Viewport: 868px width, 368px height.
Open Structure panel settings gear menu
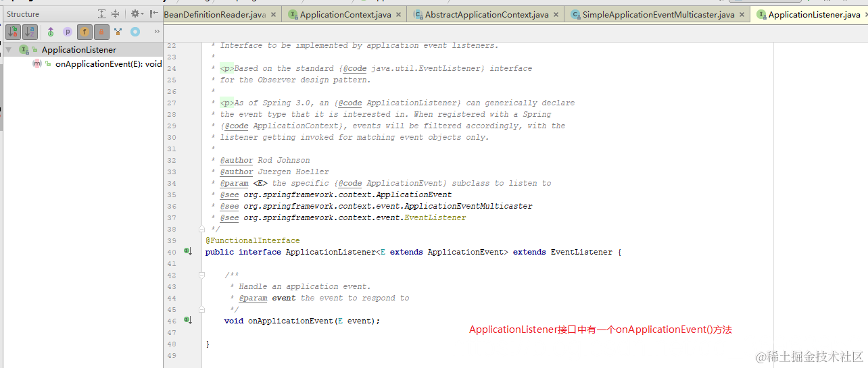tap(136, 14)
